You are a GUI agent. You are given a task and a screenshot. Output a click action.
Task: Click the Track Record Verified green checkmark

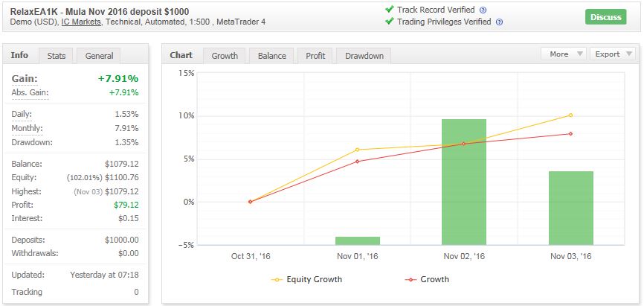(x=390, y=10)
